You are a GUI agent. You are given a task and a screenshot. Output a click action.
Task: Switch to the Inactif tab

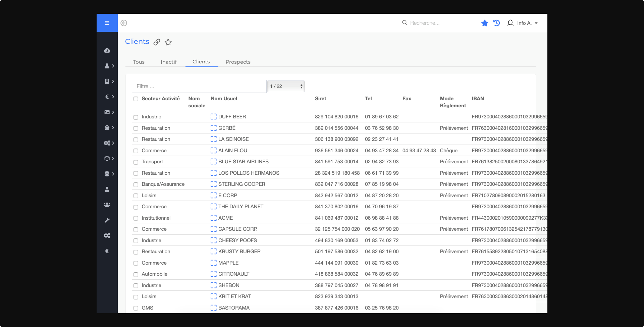pyautogui.click(x=168, y=62)
